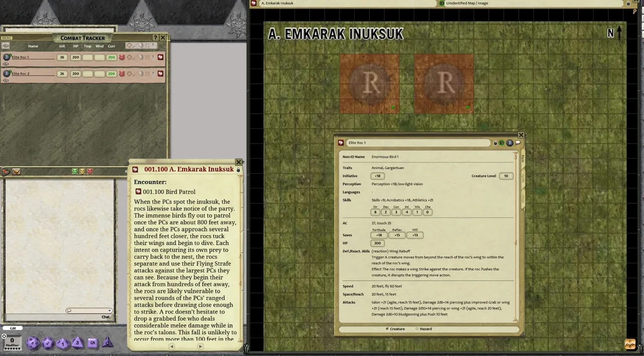
Task: Click the Chat mode button
Action: tap(106, 317)
